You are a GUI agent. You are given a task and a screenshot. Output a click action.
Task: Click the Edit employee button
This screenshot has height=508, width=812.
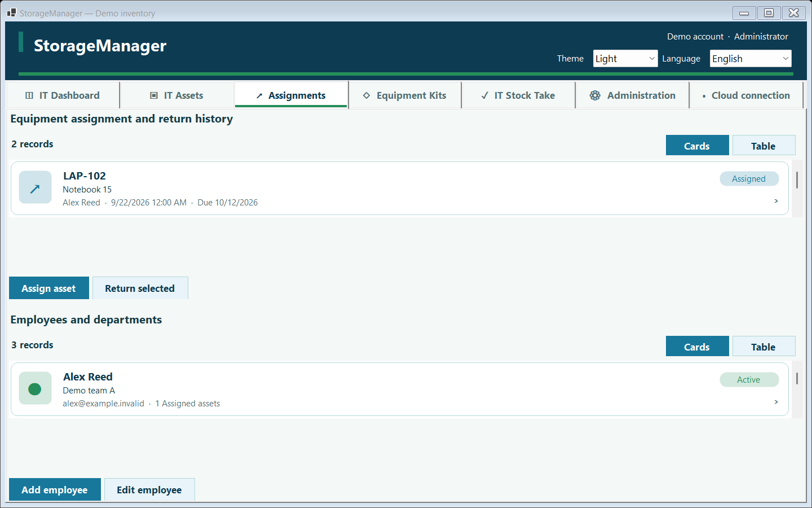tap(149, 490)
